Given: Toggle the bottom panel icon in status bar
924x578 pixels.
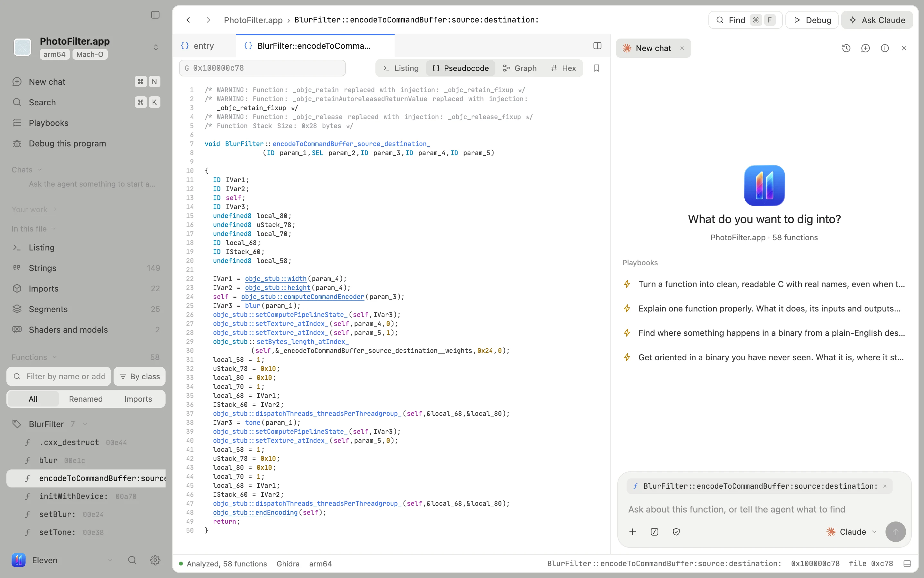Looking at the screenshot, I should point(908,564).
